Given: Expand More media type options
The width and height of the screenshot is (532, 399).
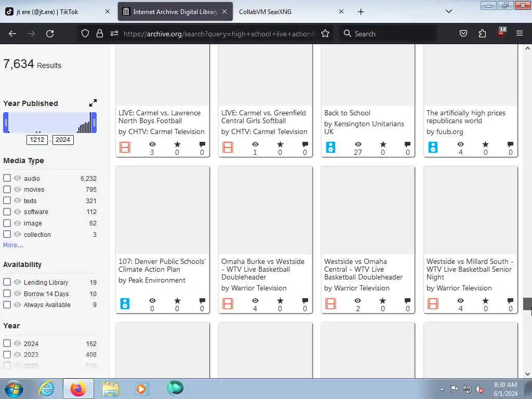Looking at the screenshot, I should [13, 245].
